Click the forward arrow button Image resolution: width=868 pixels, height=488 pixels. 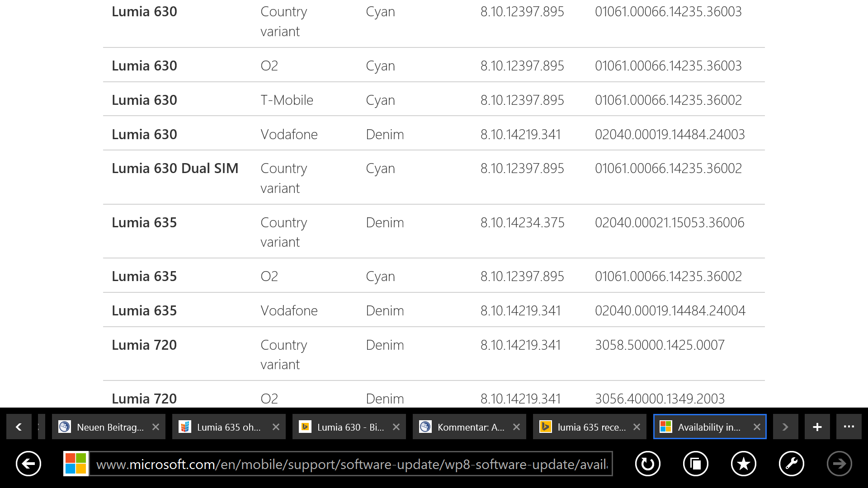point(839,464)
